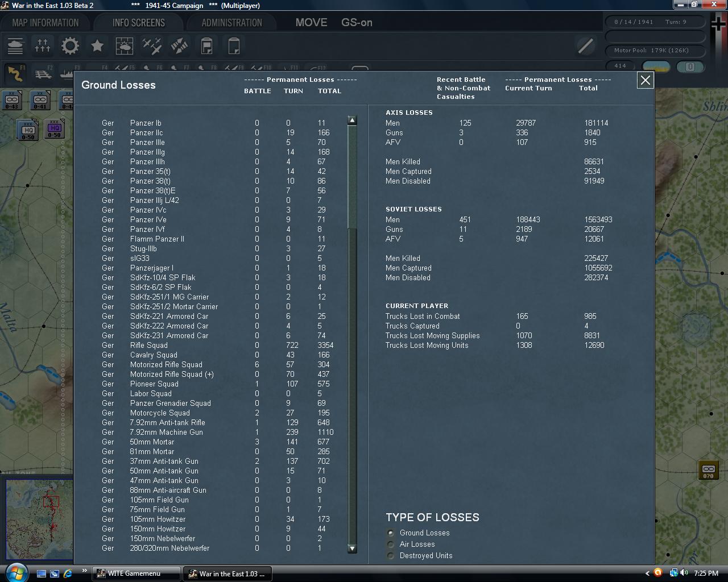This screenshot has height=582, width=728.
Task: Select the F1 move mode arrow icon
Action: (15, 73)
